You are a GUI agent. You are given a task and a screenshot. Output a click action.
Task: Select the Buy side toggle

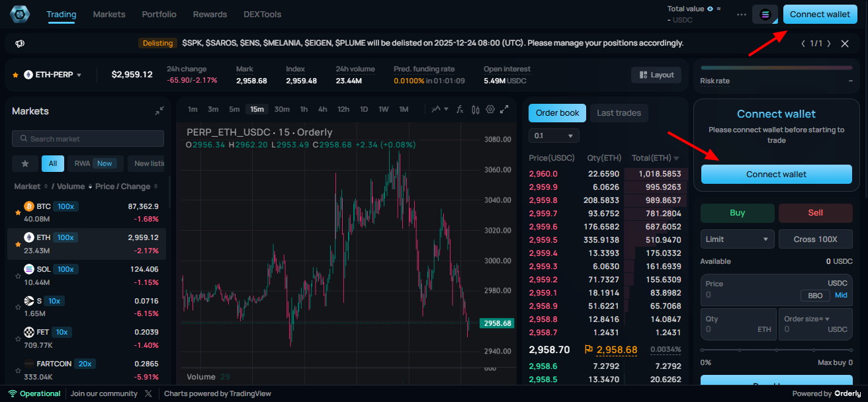click(737, 213)
